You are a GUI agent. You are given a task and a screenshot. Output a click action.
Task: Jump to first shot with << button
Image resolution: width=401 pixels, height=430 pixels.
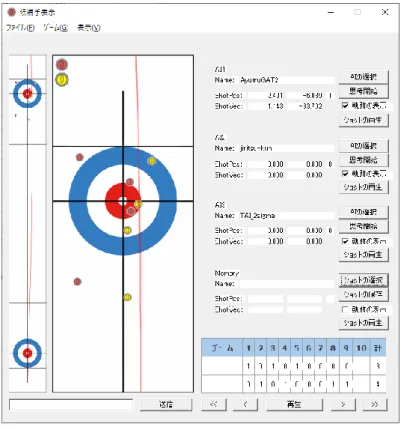click(214, 405)
